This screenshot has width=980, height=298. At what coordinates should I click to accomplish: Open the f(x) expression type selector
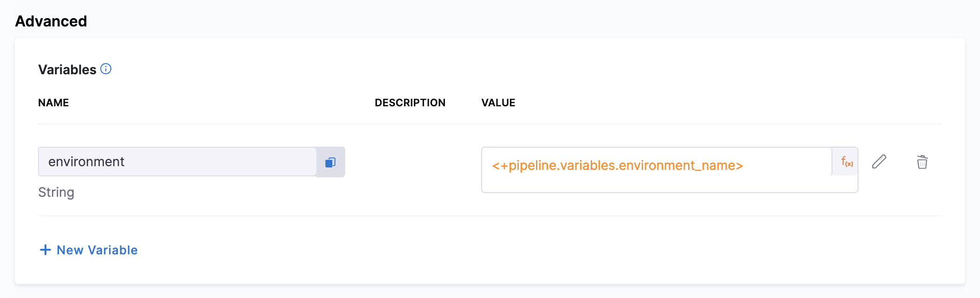[846, 162]
